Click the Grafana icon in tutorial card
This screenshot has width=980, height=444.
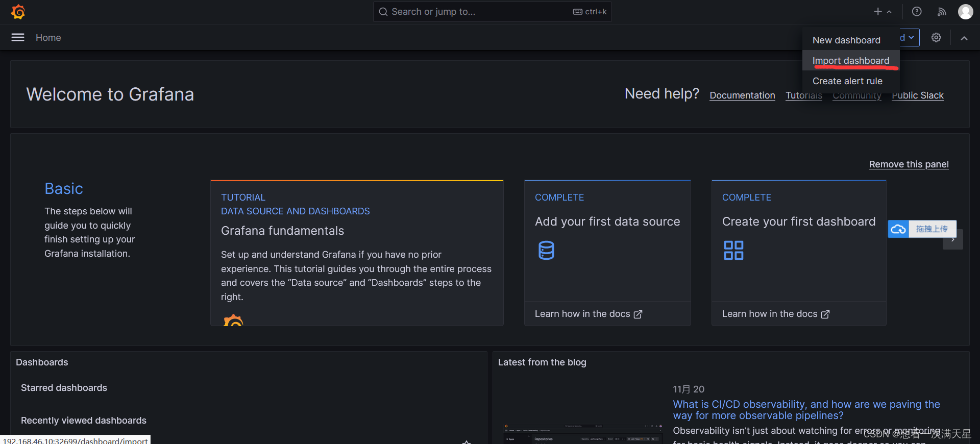coord(233,320)
